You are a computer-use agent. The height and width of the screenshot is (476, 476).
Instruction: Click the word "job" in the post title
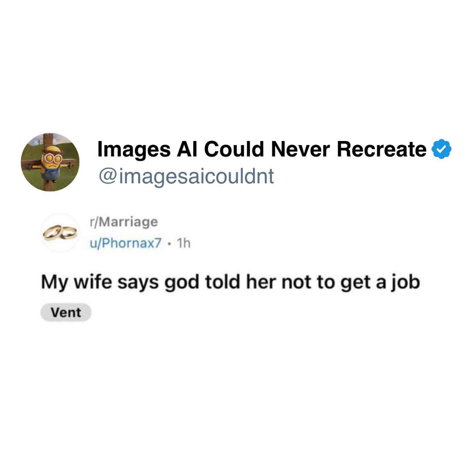[405, 283]
